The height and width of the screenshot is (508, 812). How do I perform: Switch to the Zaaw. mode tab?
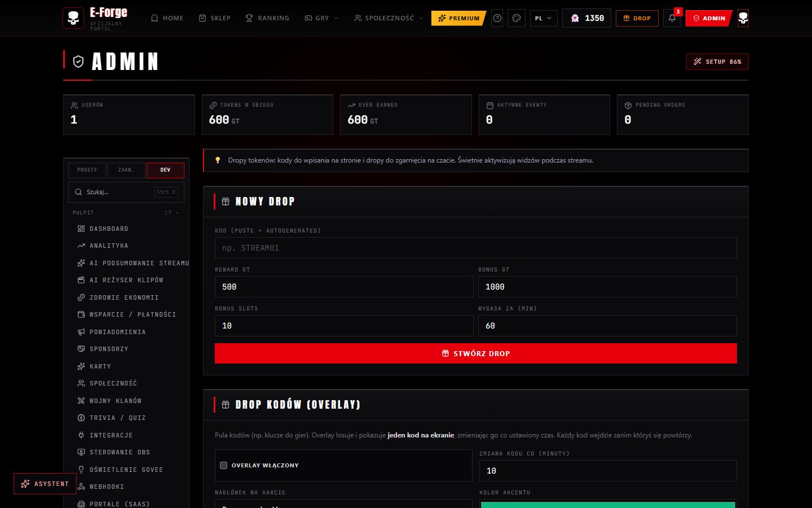126,170
